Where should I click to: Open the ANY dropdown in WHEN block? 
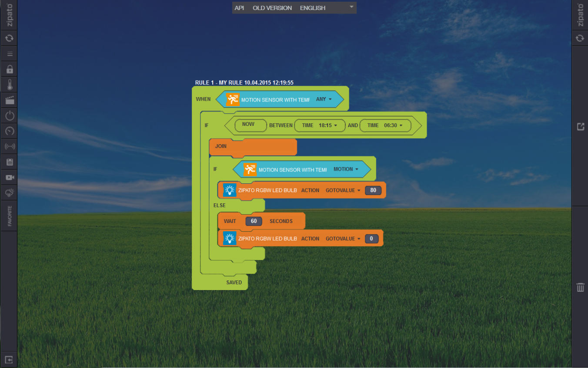(324, 99)
